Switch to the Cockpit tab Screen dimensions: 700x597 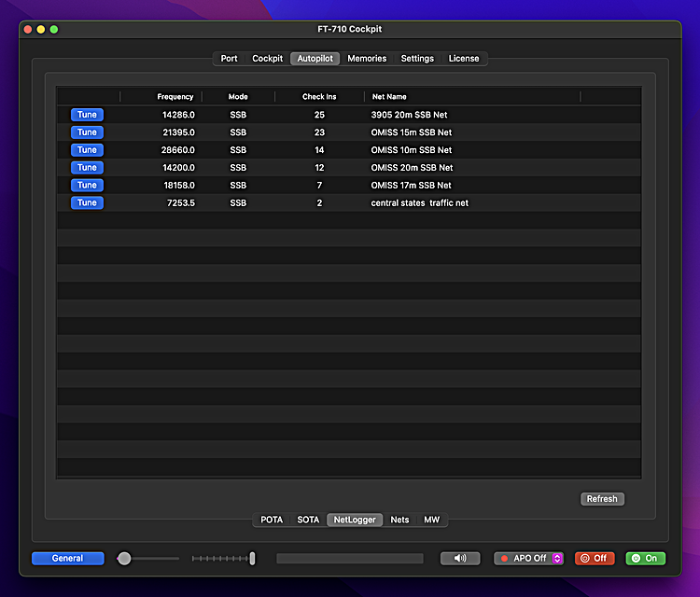tap(268, 59)
